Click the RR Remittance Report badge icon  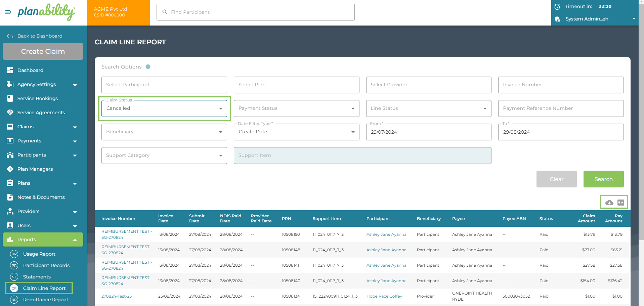(x=14, y=300)
